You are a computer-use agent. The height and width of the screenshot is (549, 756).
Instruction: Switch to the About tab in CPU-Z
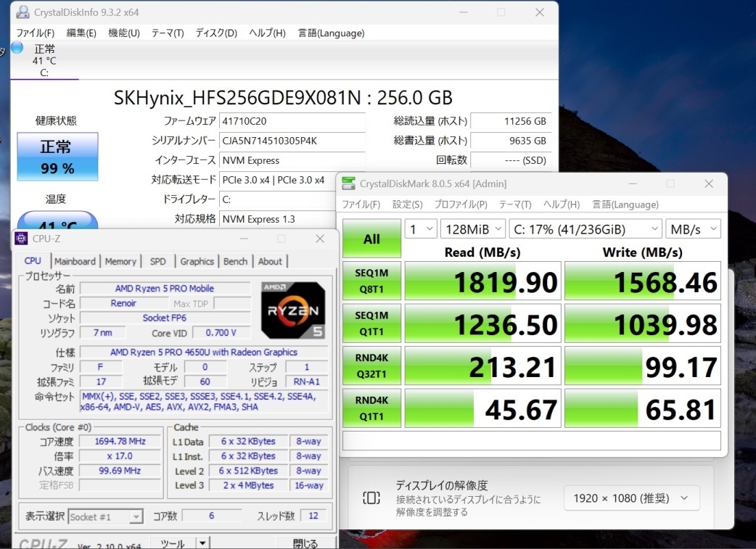270,261
